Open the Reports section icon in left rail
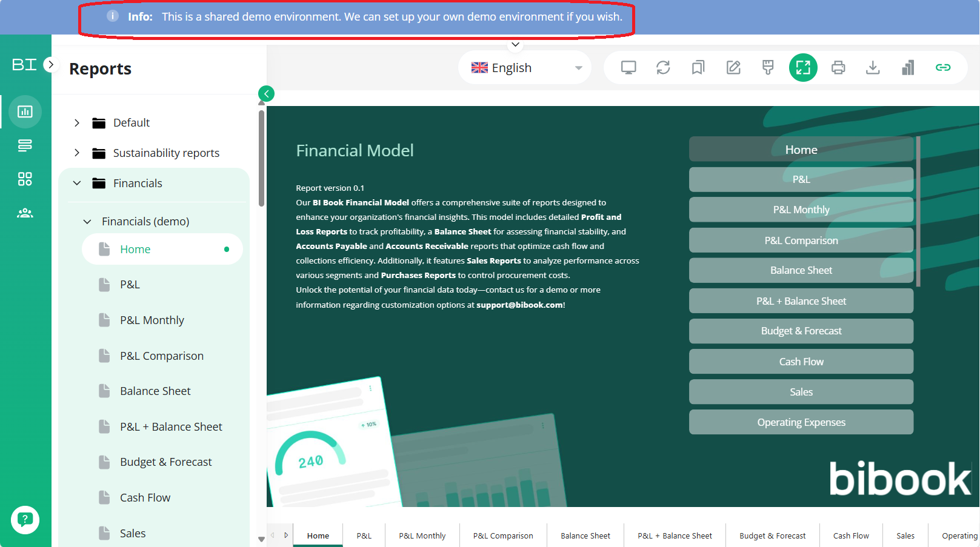Image resolution: width=980 pixels, height=547 pixels. click(25, 111)
